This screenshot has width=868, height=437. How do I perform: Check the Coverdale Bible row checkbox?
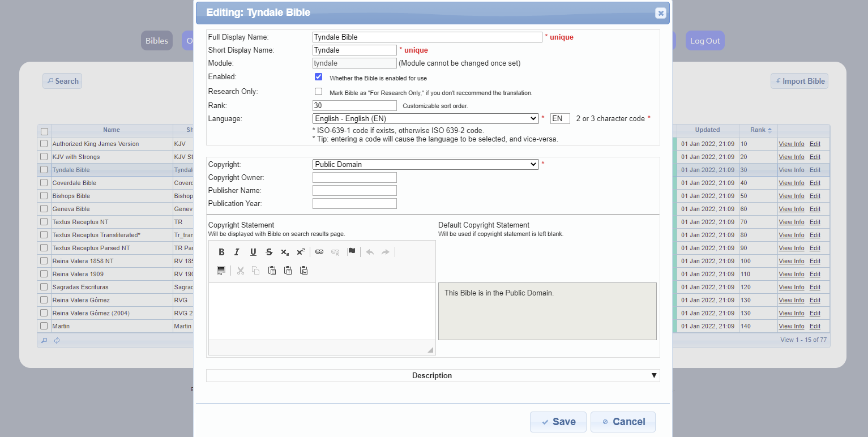44,183
